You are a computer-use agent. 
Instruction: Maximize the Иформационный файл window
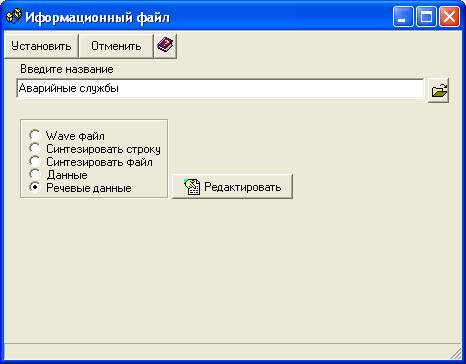click(426, 17)
